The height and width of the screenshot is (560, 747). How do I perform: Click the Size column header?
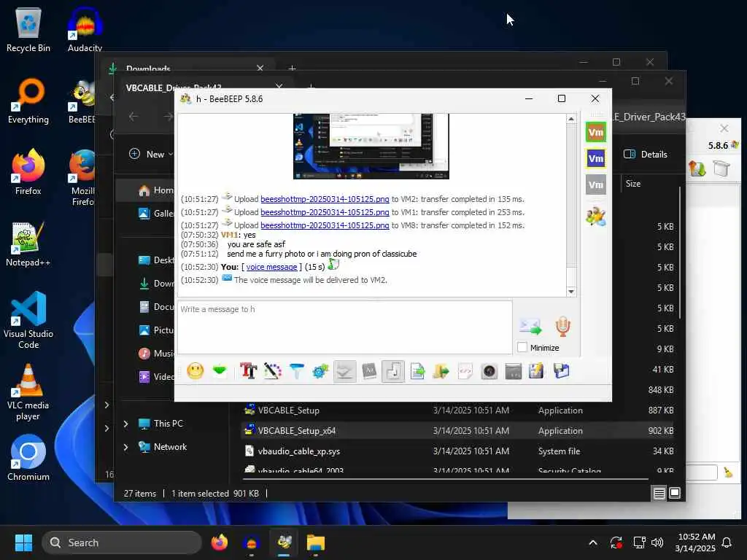click(x=633, y=183)
